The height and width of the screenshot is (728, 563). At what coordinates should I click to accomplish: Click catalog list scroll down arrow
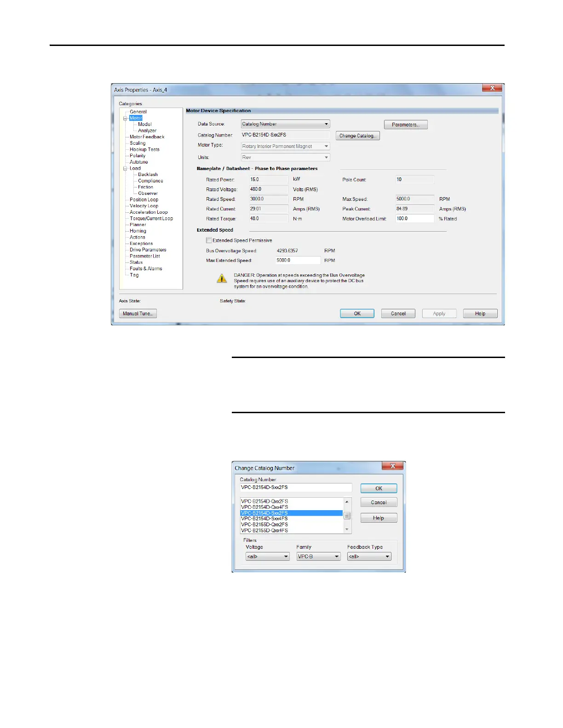coord(347,530)
